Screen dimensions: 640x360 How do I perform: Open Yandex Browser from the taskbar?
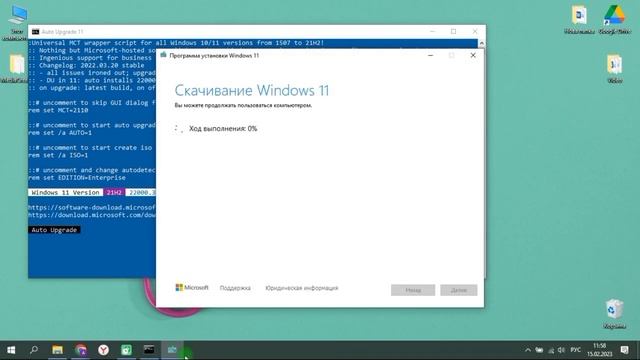[x=103, y=350]
